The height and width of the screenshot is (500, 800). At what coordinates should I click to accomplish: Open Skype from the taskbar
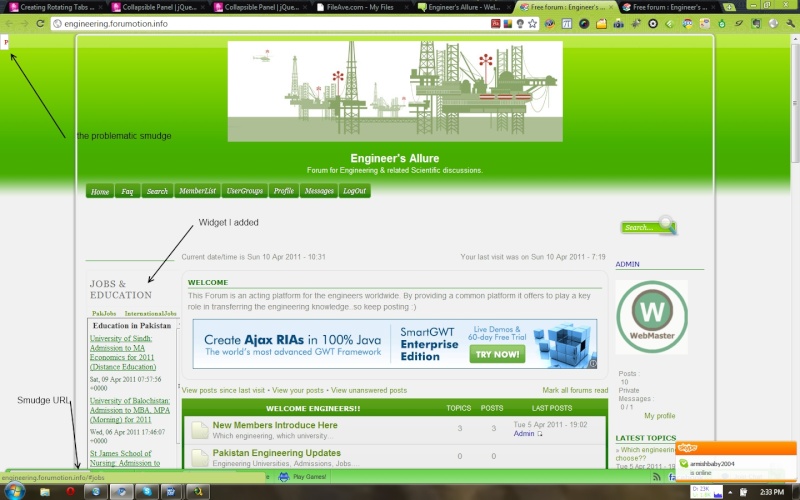click(x=147, y=492)
